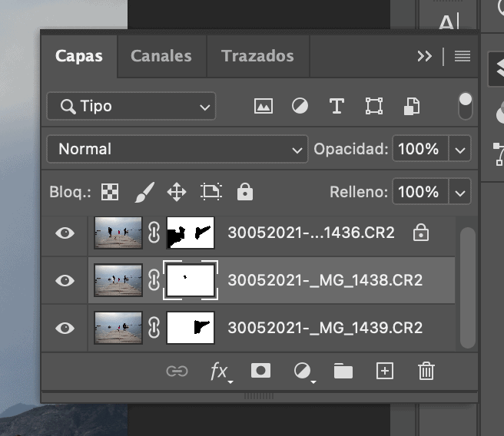504x436 pixels.
Task: Filter layers by type text icon
Action: (x=337, y=106)
